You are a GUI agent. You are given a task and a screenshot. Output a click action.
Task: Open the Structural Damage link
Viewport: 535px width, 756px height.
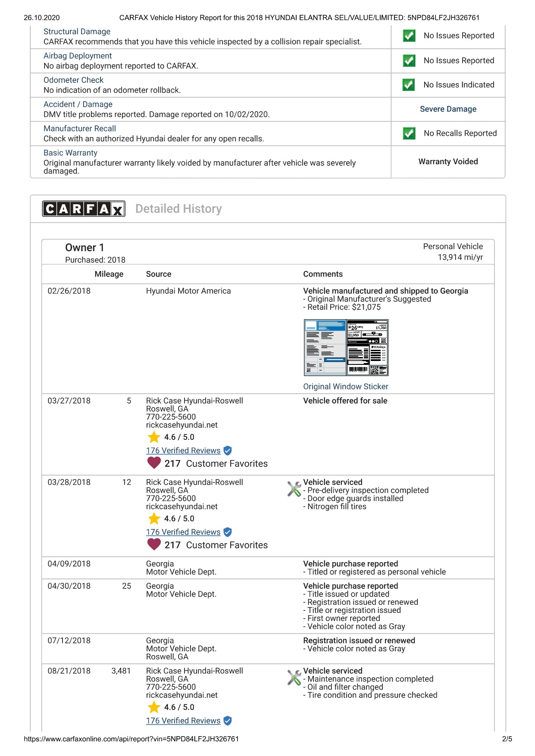(x=77, y=31)
